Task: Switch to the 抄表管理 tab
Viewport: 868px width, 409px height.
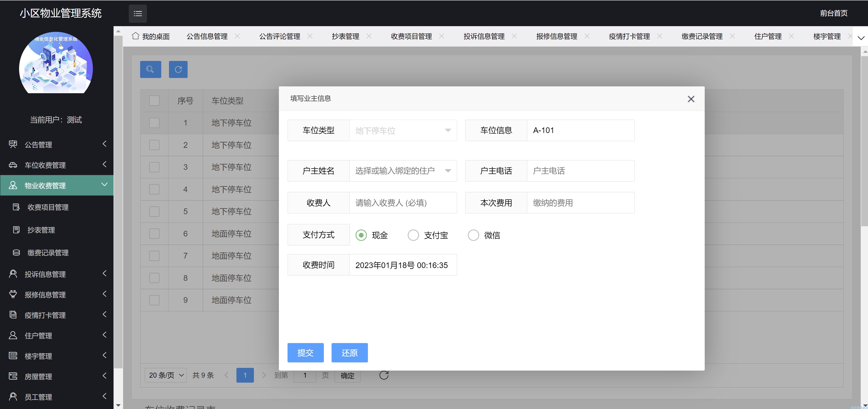Action: click(x=345, y=36)
